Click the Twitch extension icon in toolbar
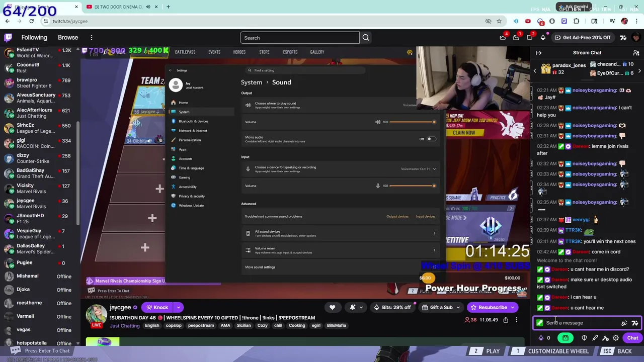The height and width of the screenshot is (362, 644). pos(564,21)
